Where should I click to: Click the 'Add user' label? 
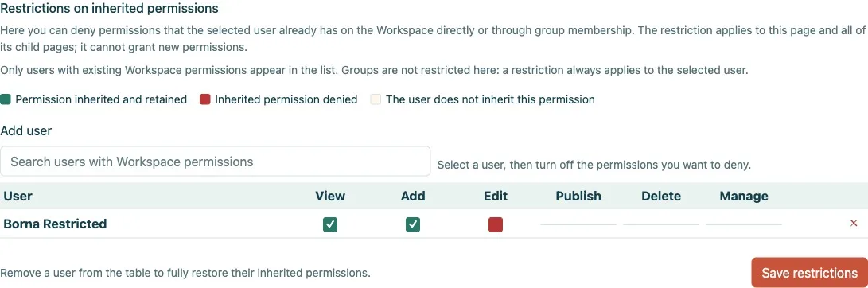click(26, 130)
